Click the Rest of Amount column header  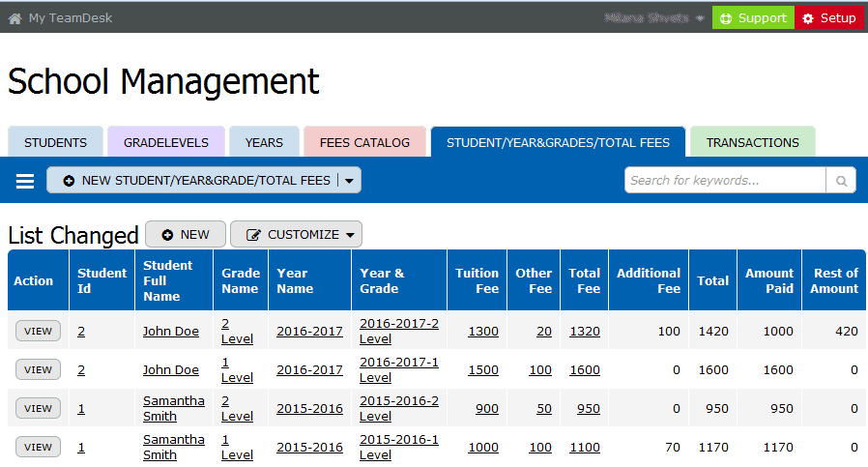click(833, 280)
